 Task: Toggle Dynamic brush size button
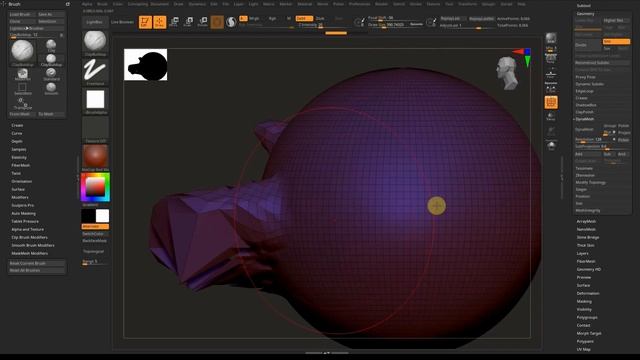[416, 24]
